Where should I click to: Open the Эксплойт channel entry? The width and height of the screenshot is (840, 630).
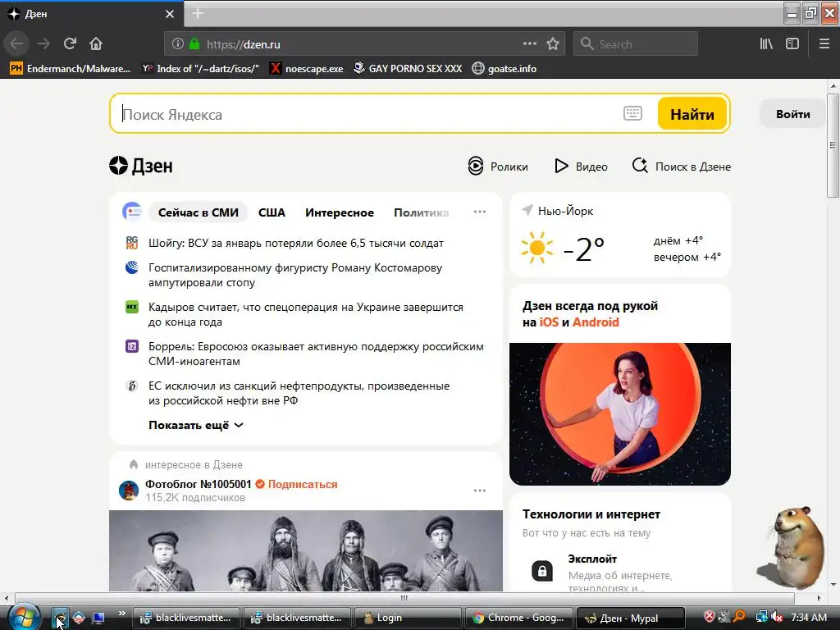pos(592,559)
